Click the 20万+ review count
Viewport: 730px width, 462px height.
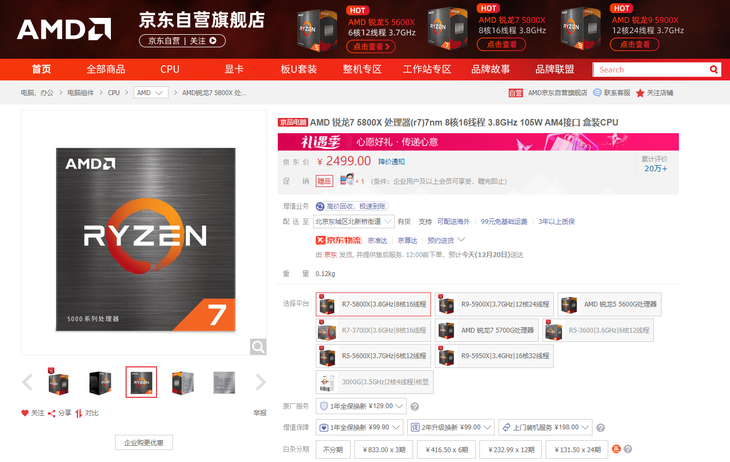coord(656,169)
